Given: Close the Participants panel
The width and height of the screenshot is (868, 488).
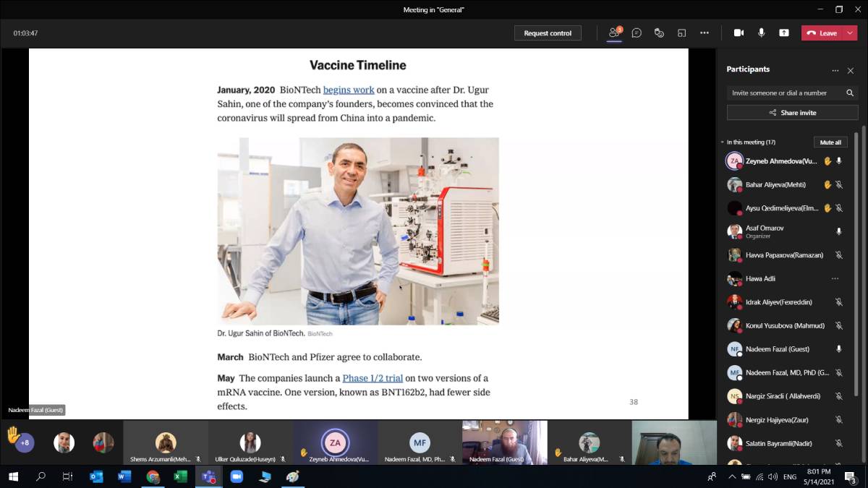Looking at the screenshot, I should (851, 70).
